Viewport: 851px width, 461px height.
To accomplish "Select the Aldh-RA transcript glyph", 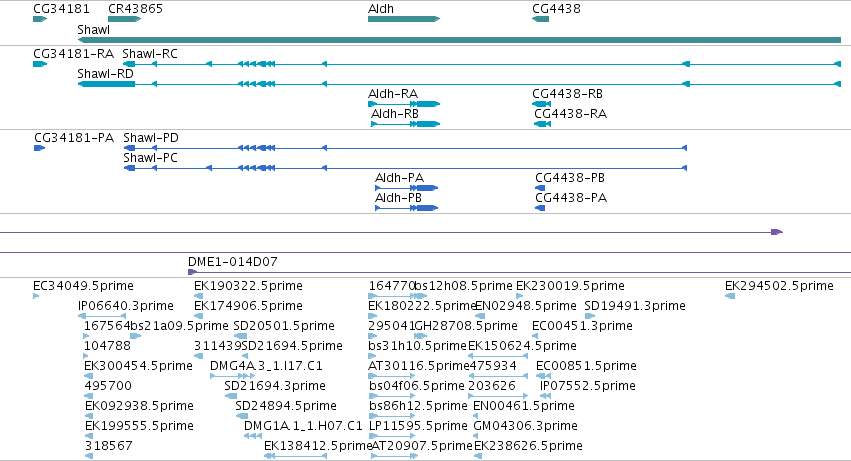I will [x=404, y=104].
